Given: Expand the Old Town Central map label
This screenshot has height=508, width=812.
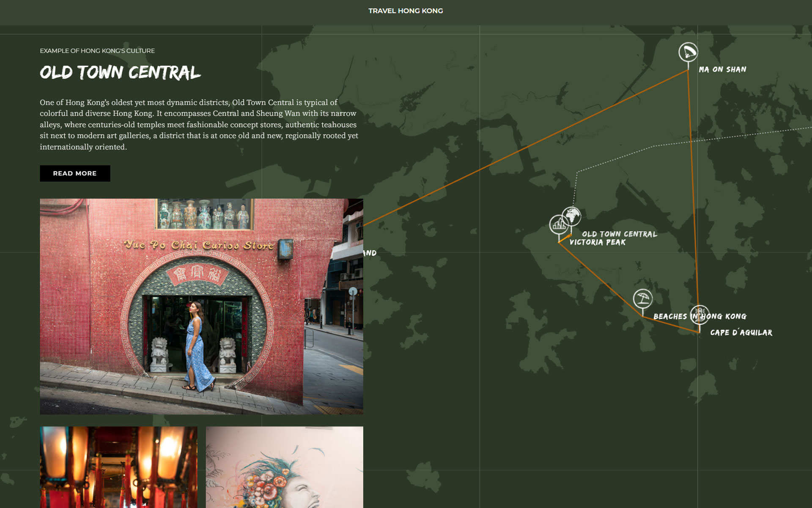Looking at the screenshot, I should pyautogui.click(x=619, y=234).
